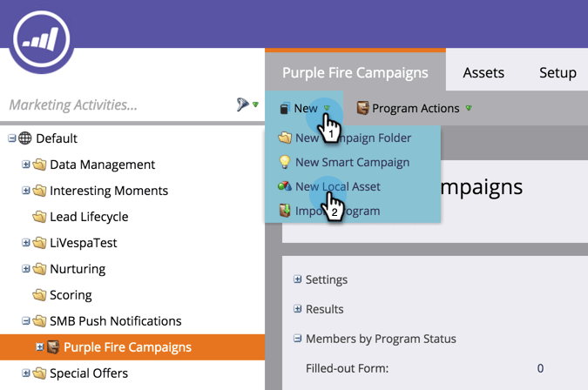The image size is (588, 390).
Task: Click the Marketing Activities search field
Action: [x=116, y=104]
